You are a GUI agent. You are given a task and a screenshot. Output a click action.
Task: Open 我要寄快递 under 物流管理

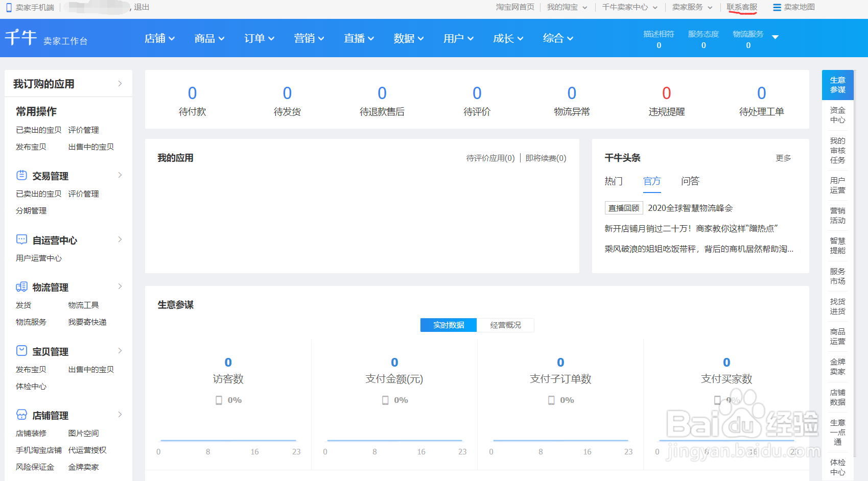[87, 322]
